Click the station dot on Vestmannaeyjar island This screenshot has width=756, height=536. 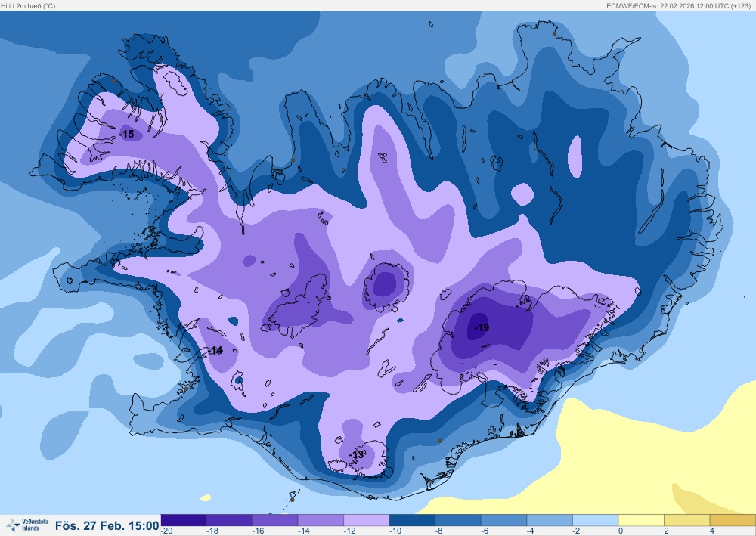[292, 500]
